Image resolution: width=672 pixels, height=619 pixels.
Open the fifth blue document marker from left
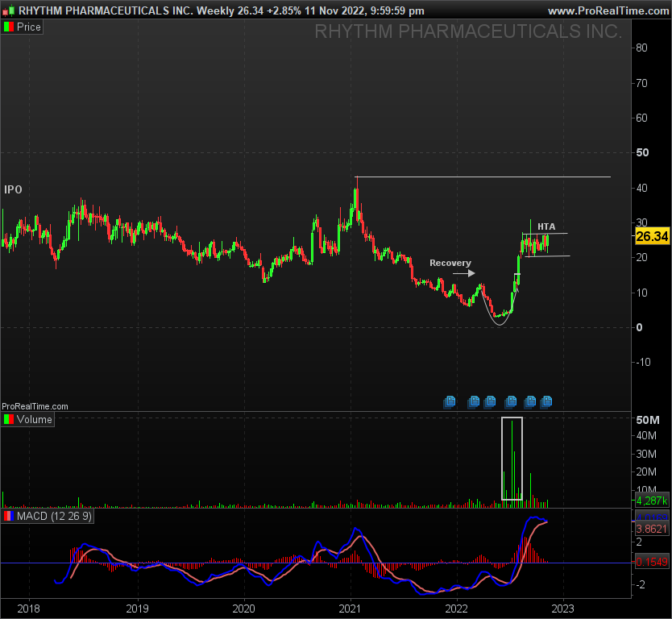pyautogui.click(x=530, y=401)
